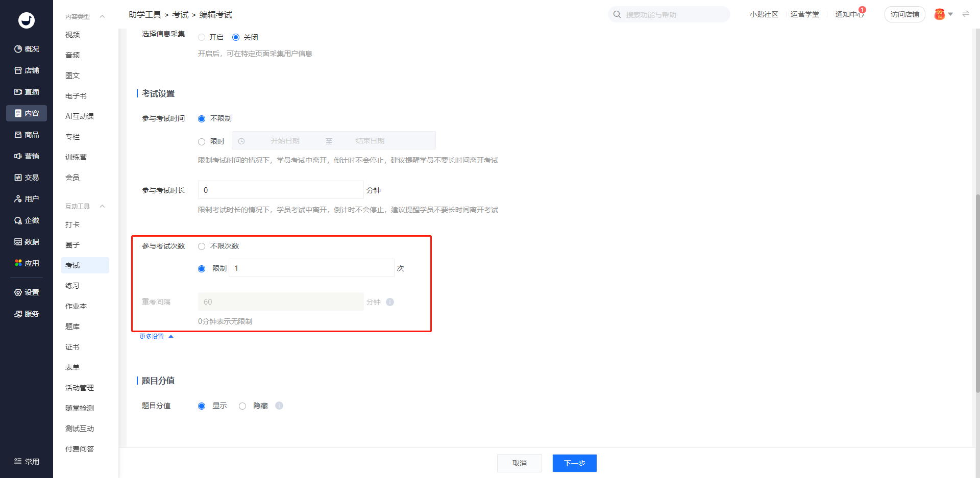Go to the 数据 data section
The image size is (980, 478).
point(27,242)
